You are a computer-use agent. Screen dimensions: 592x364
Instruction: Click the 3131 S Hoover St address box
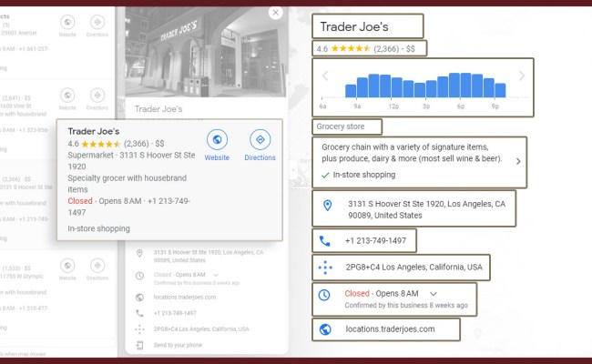point(413,208)
